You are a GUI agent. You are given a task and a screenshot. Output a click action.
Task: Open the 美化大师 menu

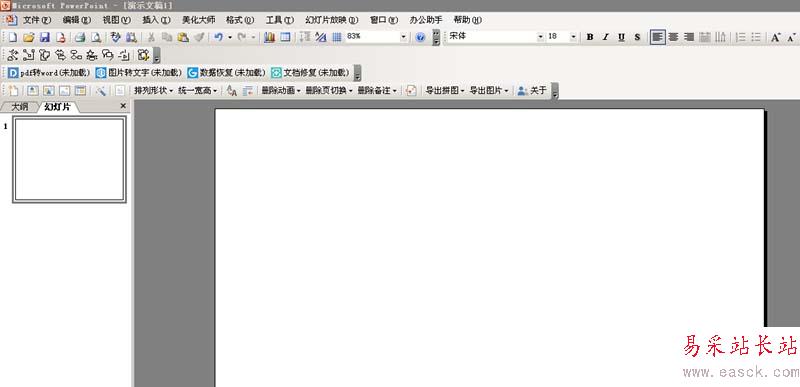point(198,20)
